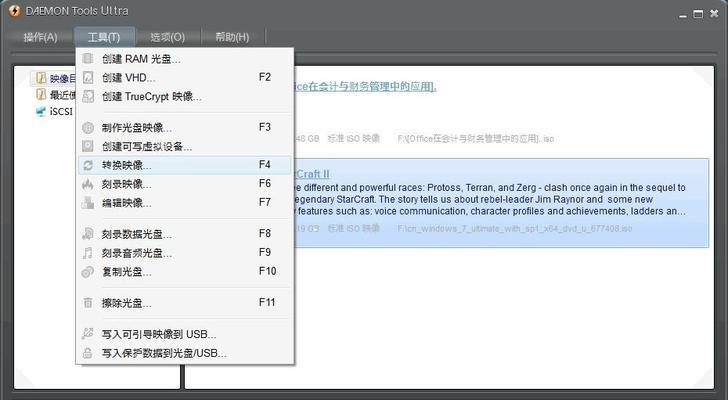Click the protected data lock icon
This screenshot has width=728, height=400.
(x=88, y=353)
